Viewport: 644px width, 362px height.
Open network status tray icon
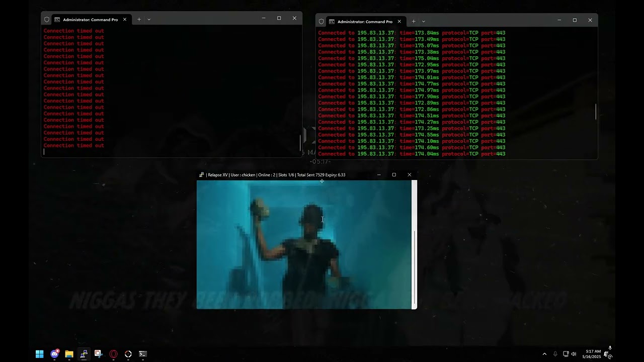pos(566,354)
